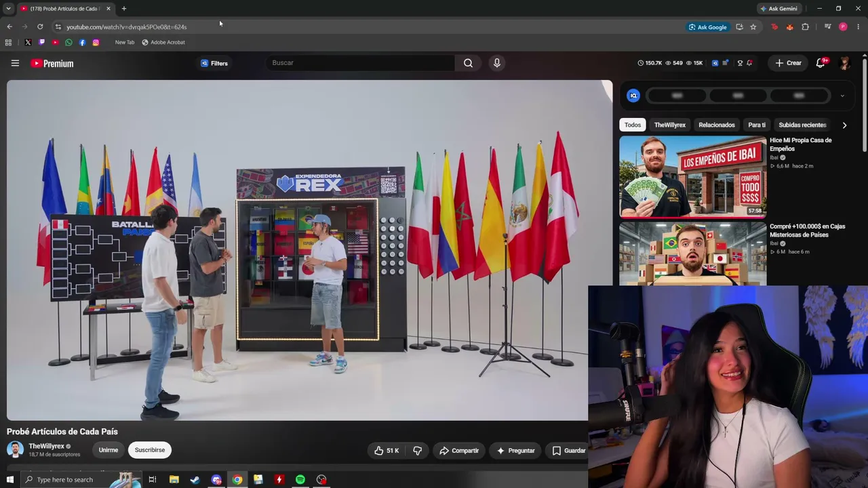Launch Spotify from the taskbar
Image resolution: width=868 pixels, height=488 pixels.
pyautogui.click(x=300, y=480)
